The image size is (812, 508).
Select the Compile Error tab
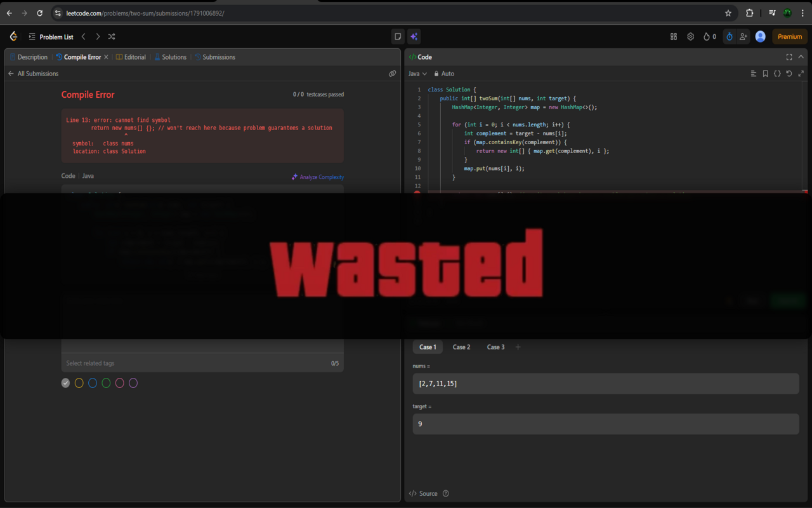pos(78,57)
